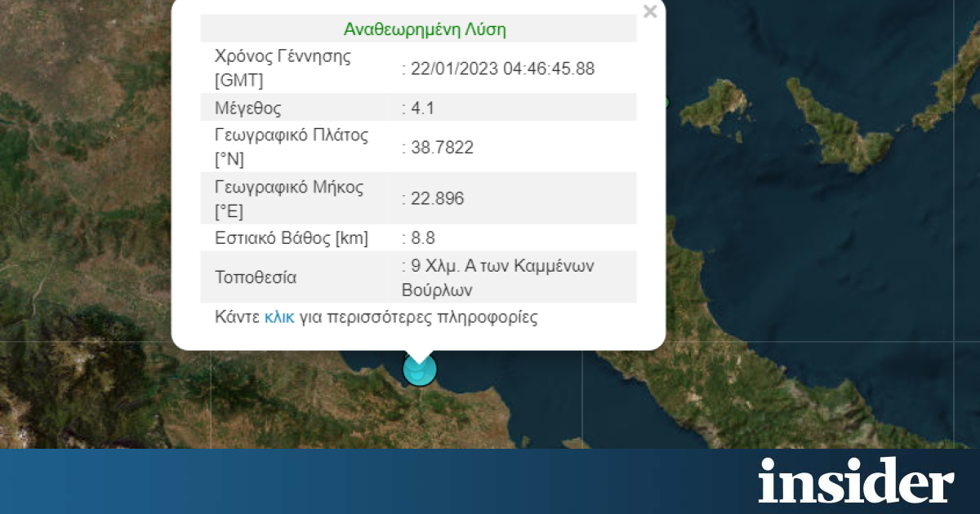Click the 'Χρόνος Γέννησης [GMT]' label

tap(283, 68)
